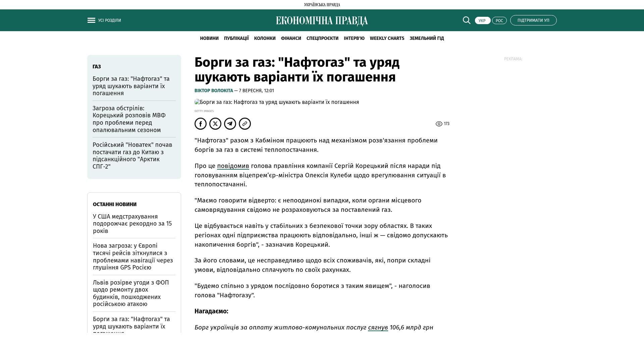Share article on X (Twitter)
The height and width of the screenshot is (362, 644).
[215, 124]
